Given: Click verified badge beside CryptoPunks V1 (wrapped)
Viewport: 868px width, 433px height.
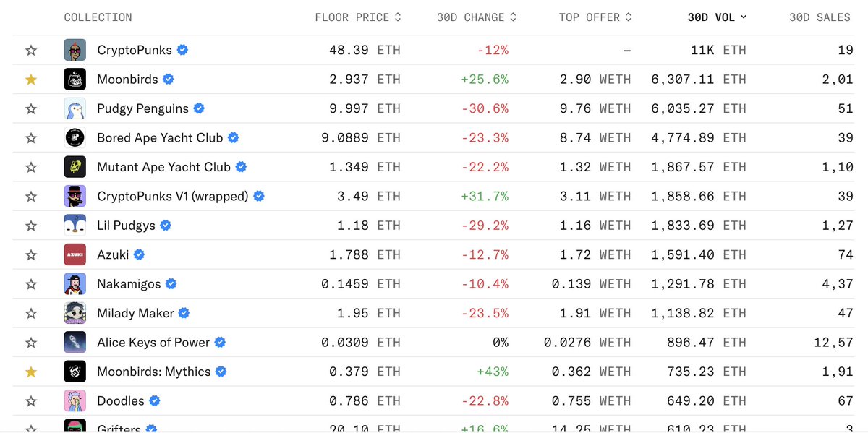Looking at the screenshot, I should click(259, 196).
